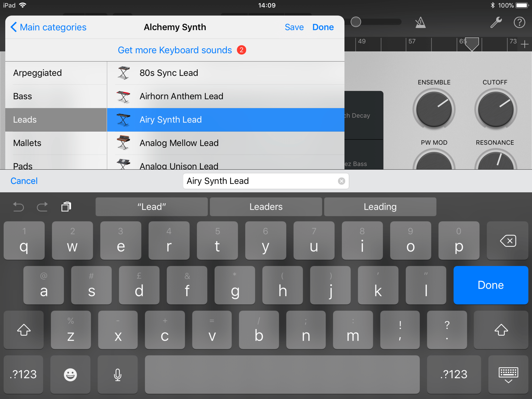This screenshot has height=399, width=532.
Task: Dismiss keyboard with the hide-keyboard key
Action: (508, 374)
